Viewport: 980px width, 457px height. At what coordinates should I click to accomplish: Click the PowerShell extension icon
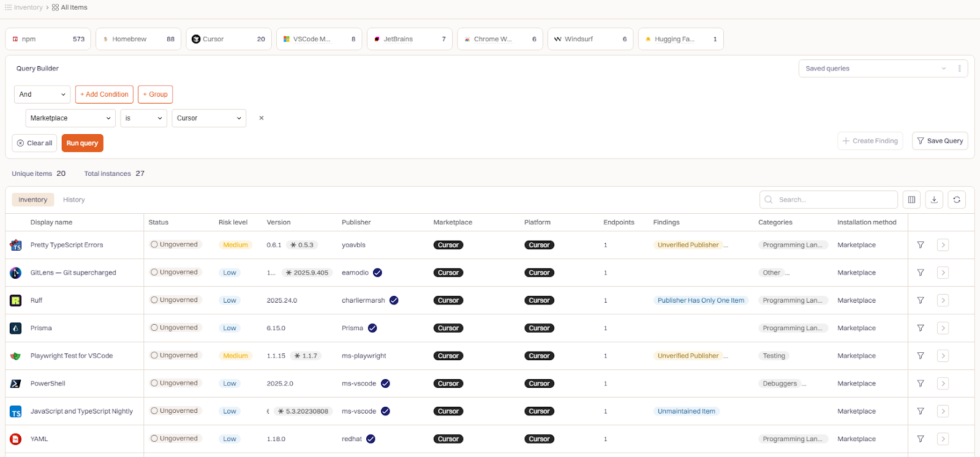point(16,383)
